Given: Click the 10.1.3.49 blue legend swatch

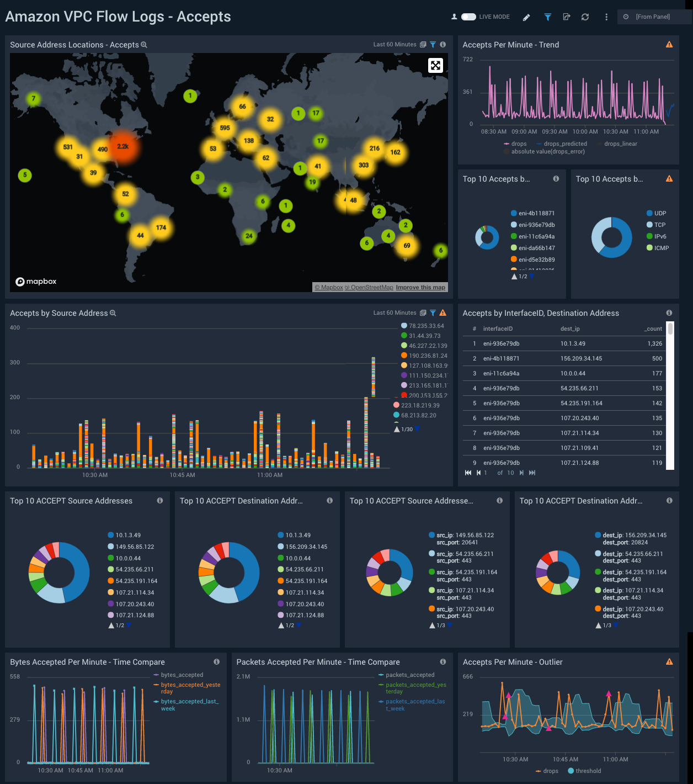Looking at the screenshot, I should tap(111, 535).
